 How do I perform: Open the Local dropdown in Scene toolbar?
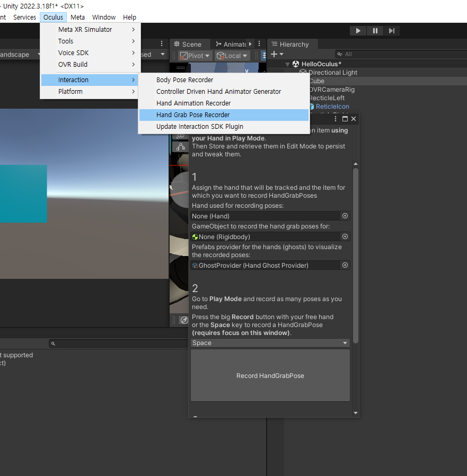[x=232, y=56]
